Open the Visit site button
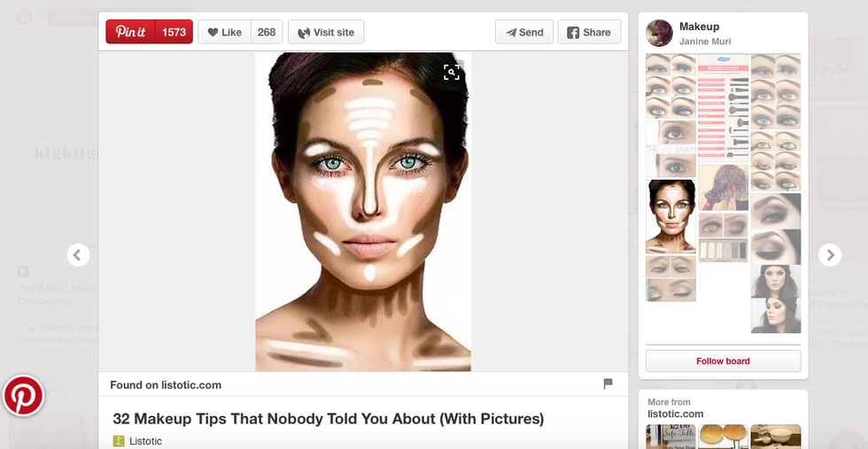The image size is (868, 449). pyautogui.click(x=326, y=32)
